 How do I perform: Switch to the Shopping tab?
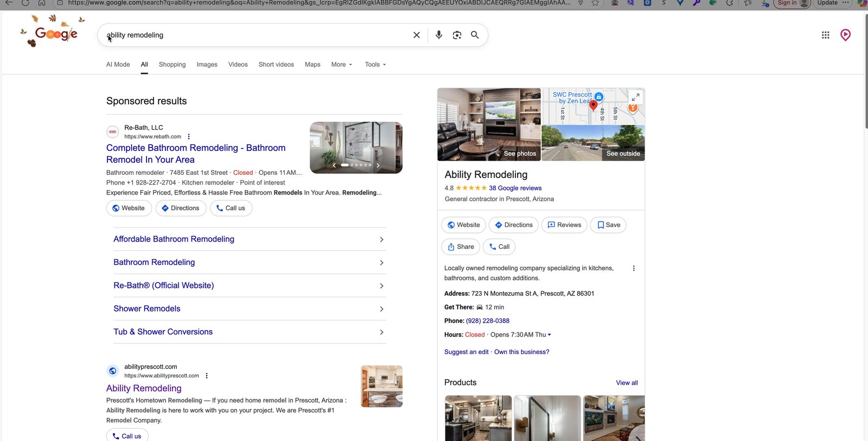(172, 65)
